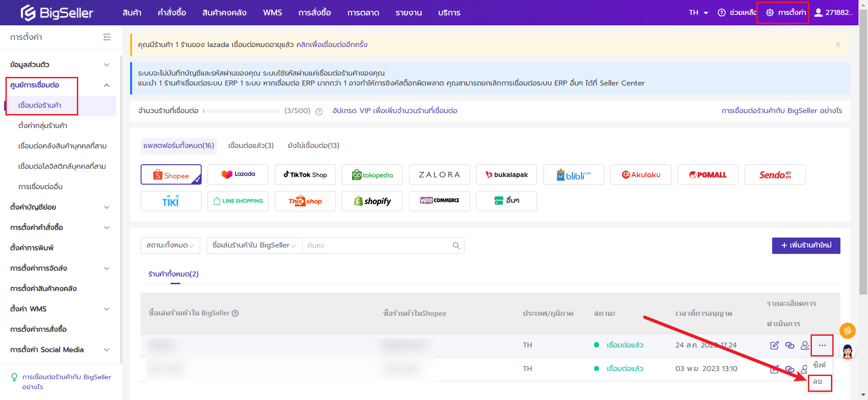Click the search magnifier icon
The height and width of the screenshot is (400, 868).
point(456,246)
